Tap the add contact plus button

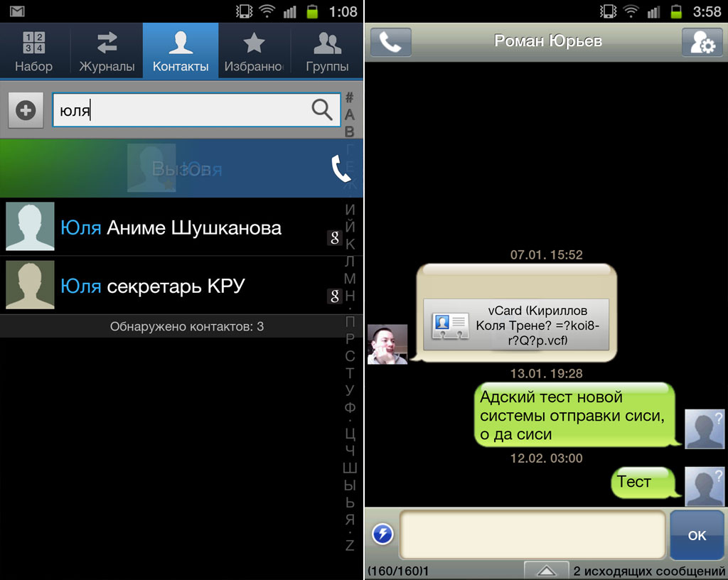26,110
